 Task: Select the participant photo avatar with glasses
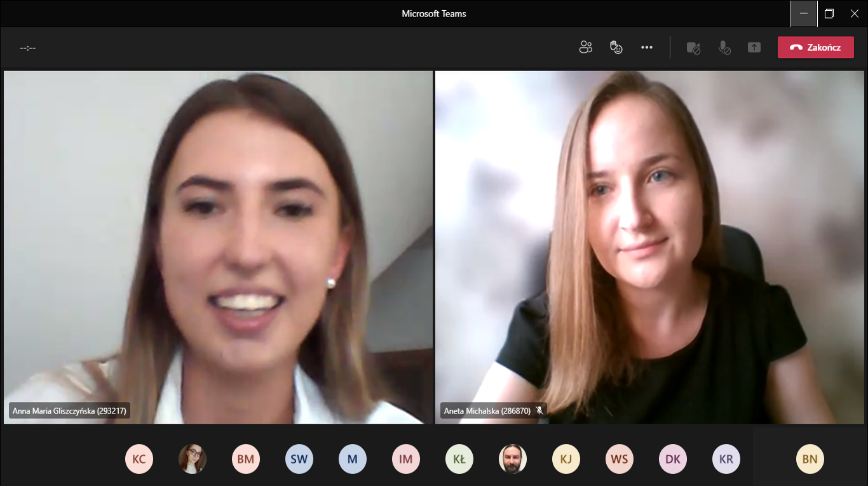click(193, 459)
